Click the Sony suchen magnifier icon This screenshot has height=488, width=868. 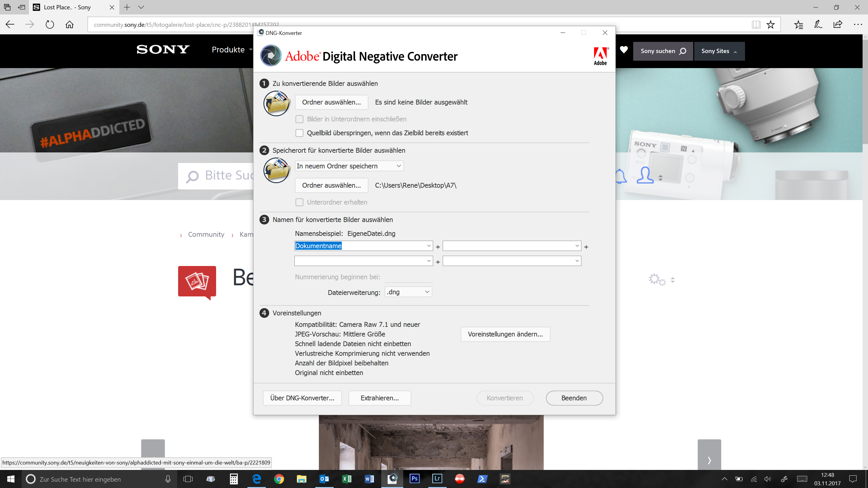pos(683,51)
